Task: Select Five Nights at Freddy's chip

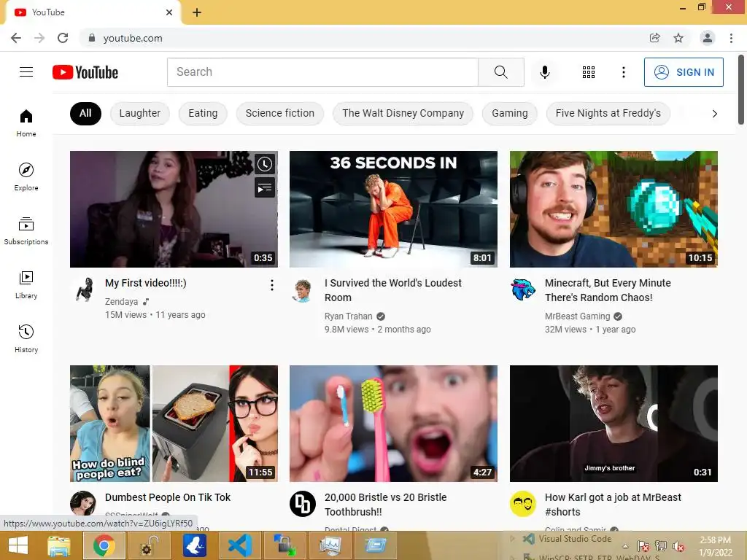Action: (608, 113)
